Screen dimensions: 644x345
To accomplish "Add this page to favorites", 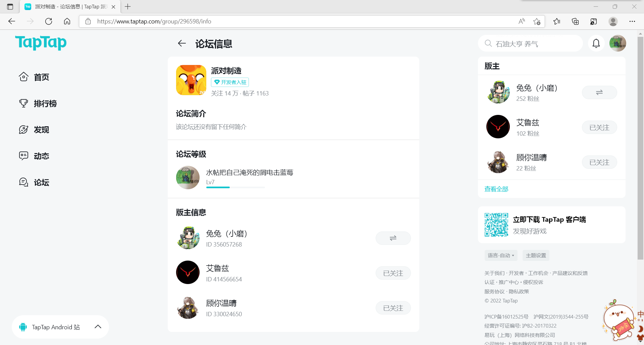I will [x=537, y=21].
